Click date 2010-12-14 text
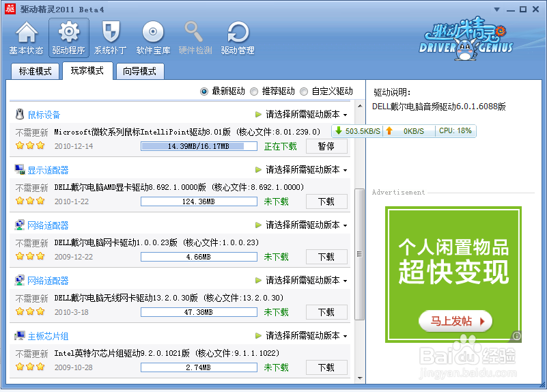 click(74, 146)
